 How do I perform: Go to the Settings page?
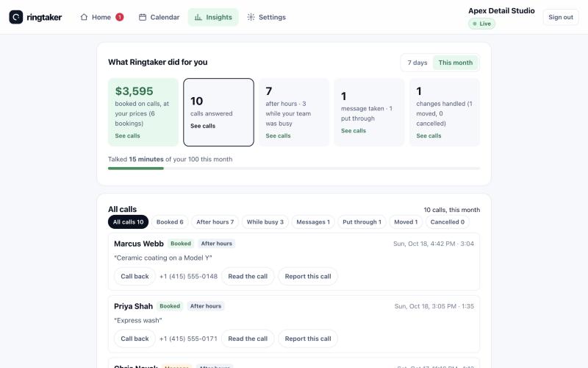pyautogui.click(x=266, y=17)
